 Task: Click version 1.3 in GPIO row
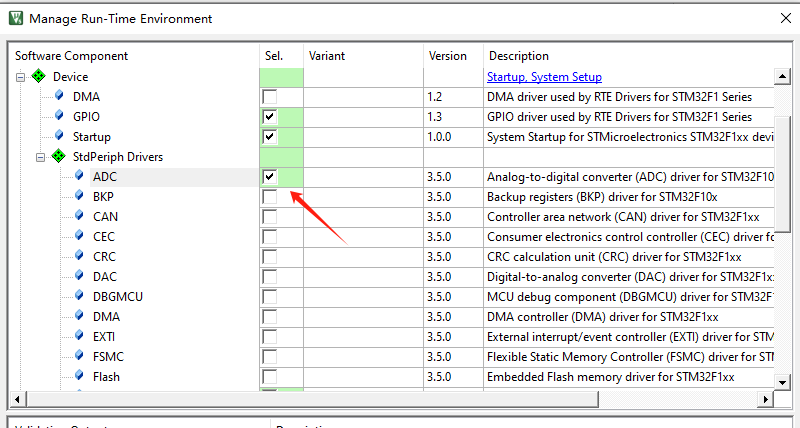[434, 117]
